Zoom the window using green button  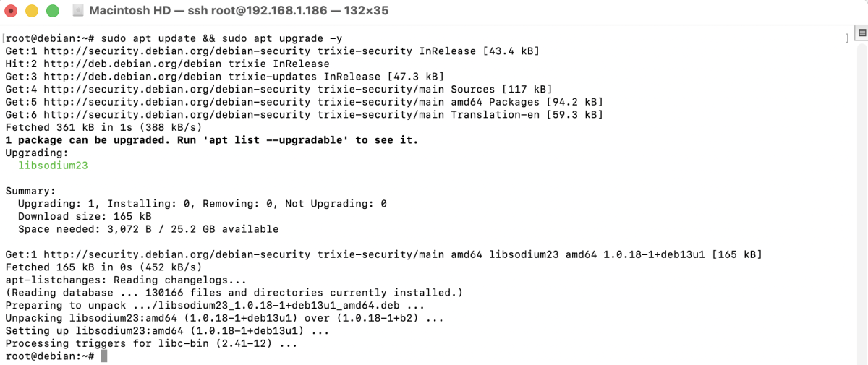pyautogui.click(x=52, y=11)
